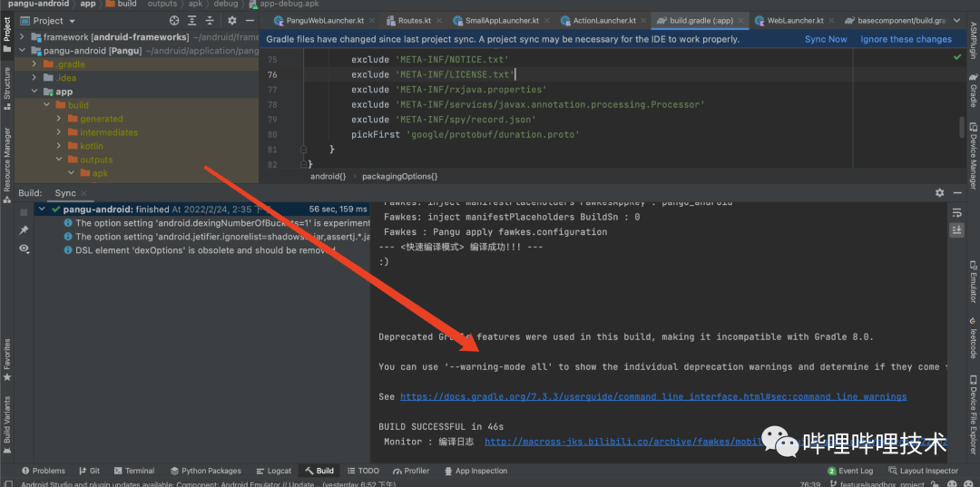Screen dimensions: 980x487
Task: Open Project panel gear settings
Action: [232, 20]
